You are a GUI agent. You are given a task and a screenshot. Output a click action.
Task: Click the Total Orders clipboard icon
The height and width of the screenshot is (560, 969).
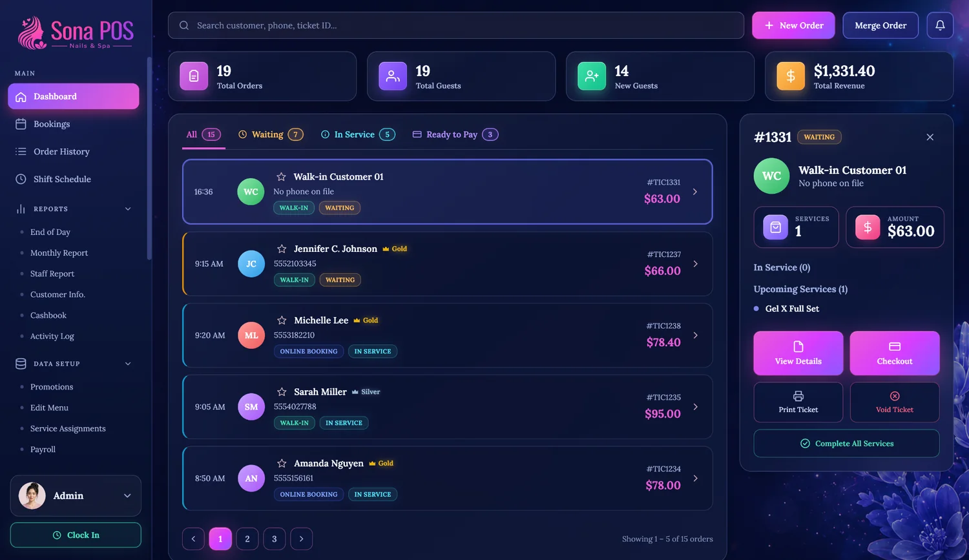(194, 76)
